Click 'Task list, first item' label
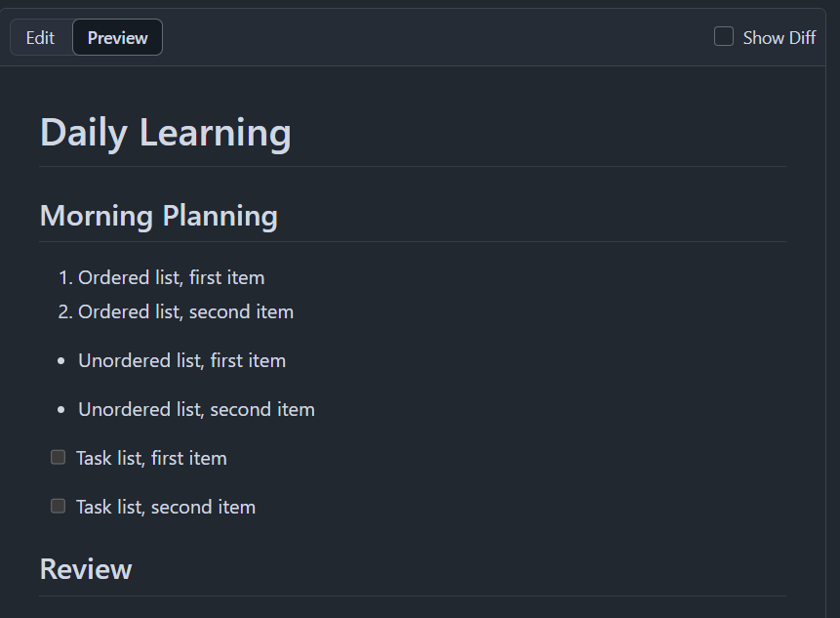This screenshot has height=618, width=840. click(151, 458)
